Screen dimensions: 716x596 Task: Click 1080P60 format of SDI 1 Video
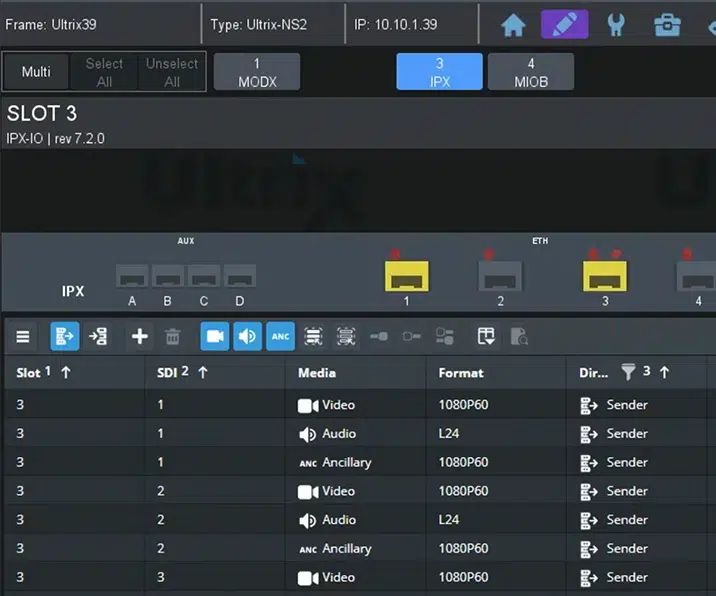point(463,405)
